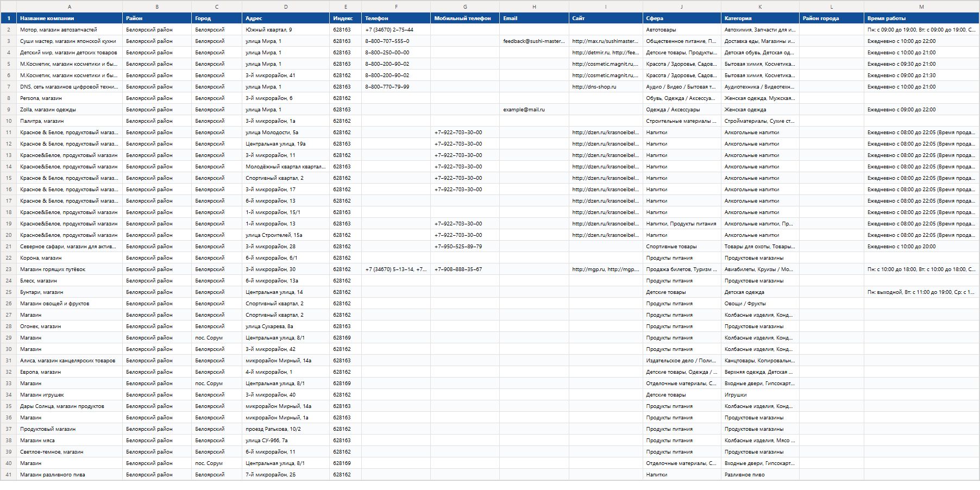Select the 'Корона, магазин' cell
This screenshot has width=980, height=490.
coord(70,258)
